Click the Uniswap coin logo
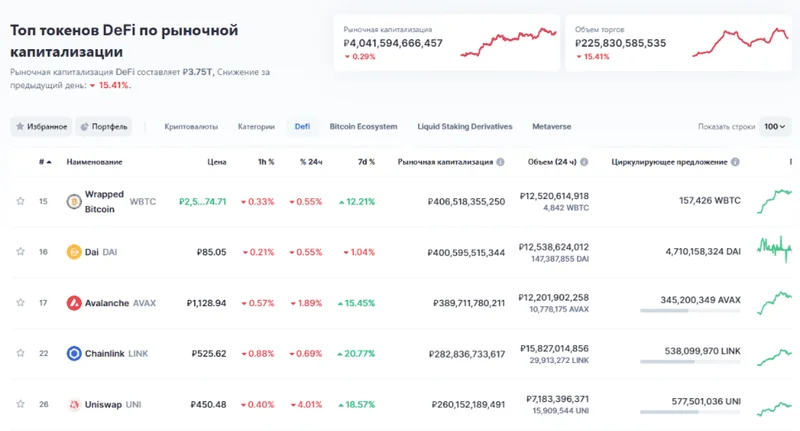800x431 pixels. click(x=73, y=405)
